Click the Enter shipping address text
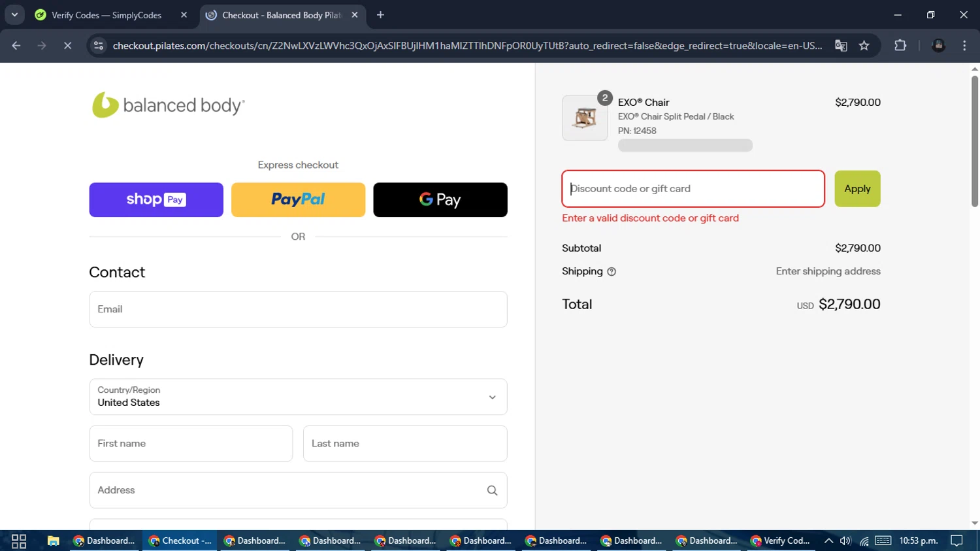 [x=828, y=271]
